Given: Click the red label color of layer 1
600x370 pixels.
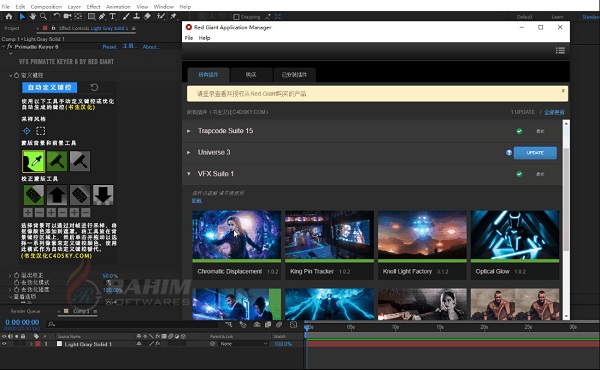Looking at the screenshot, I should [x=38, y=344].
